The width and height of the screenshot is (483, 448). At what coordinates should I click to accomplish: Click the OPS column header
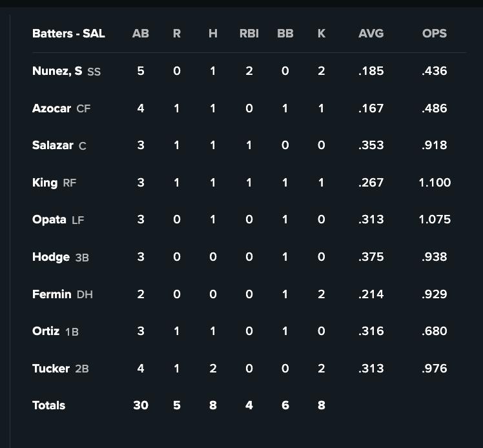(434, 34)
